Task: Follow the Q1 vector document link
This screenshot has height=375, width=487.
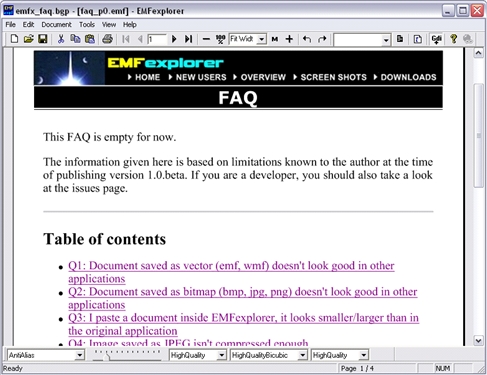Action: [231, 272]
